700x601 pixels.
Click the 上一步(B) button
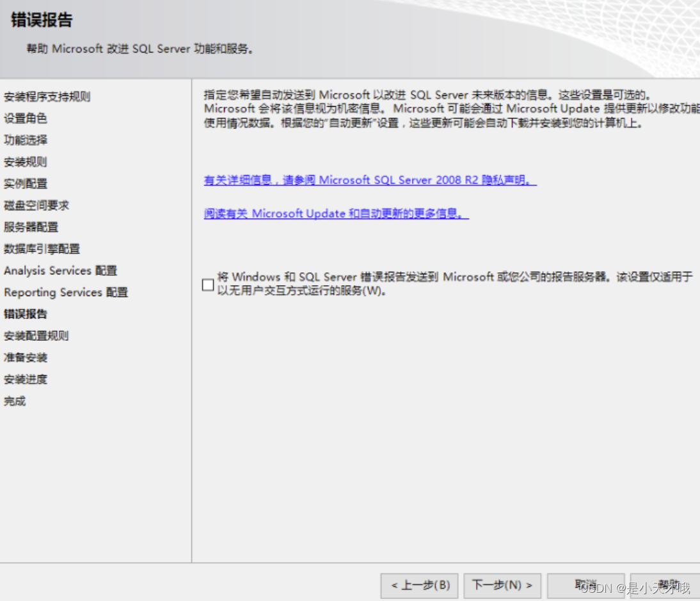419,586
